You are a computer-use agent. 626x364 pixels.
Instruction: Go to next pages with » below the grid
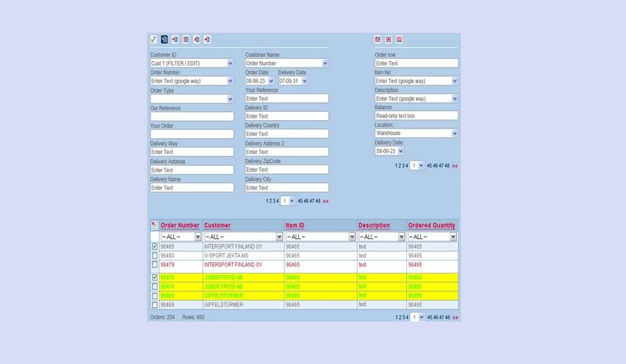click(x=455, y=317)
